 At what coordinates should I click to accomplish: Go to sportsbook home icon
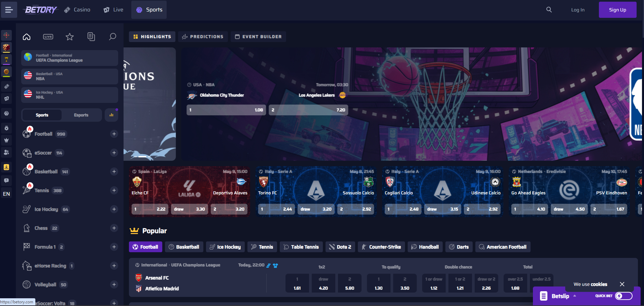27,37
